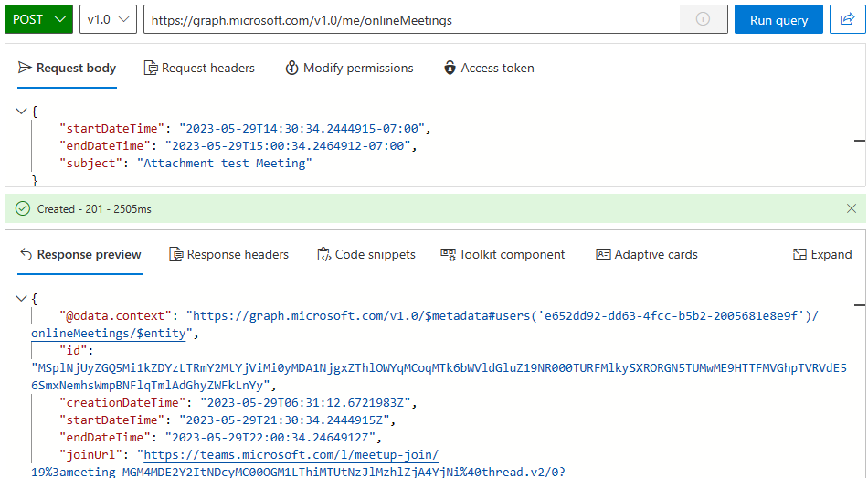Click the info icon in URL bar

703,19
